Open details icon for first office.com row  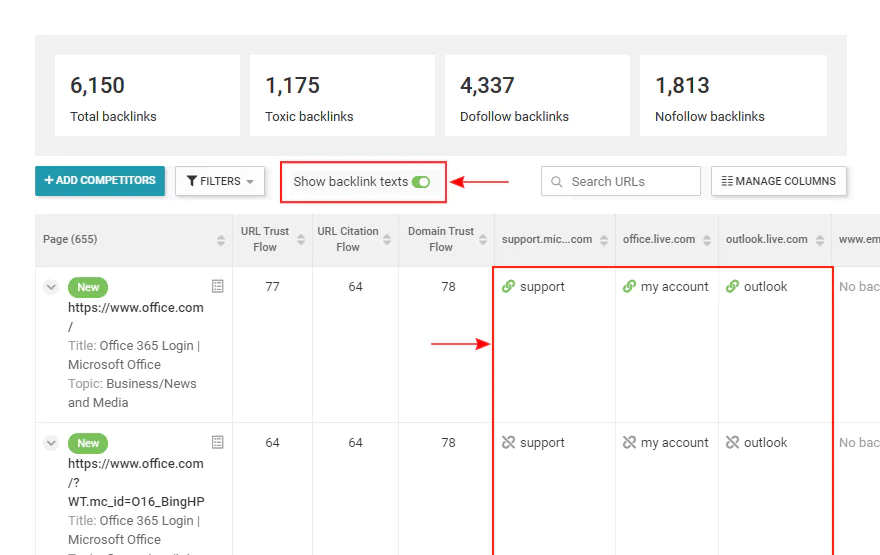(218, 286)
